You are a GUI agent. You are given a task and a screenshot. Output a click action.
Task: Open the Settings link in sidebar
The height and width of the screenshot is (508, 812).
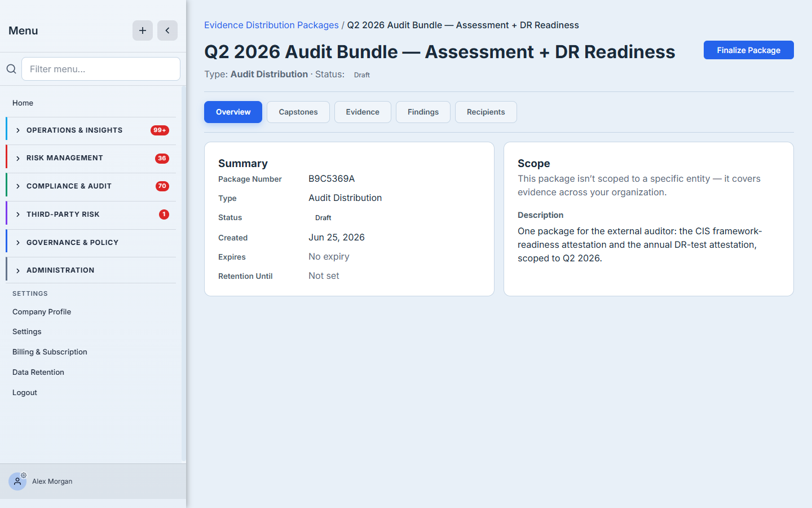[27, 331]
